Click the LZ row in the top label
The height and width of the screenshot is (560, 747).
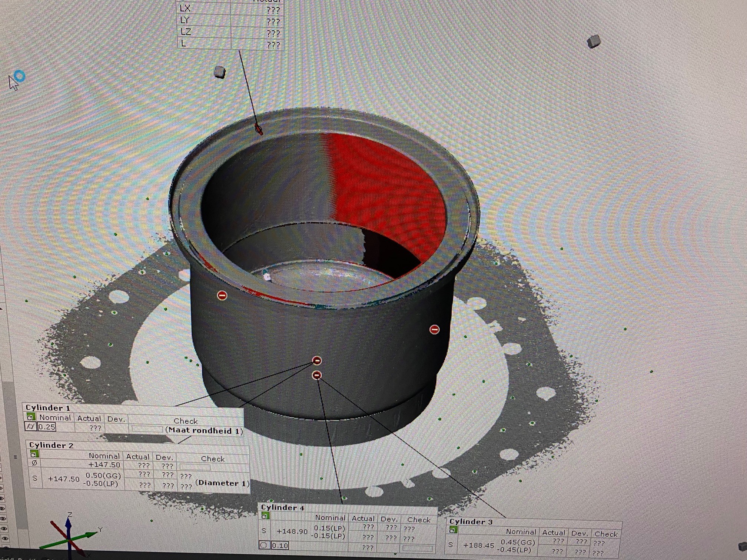[230, 33]
